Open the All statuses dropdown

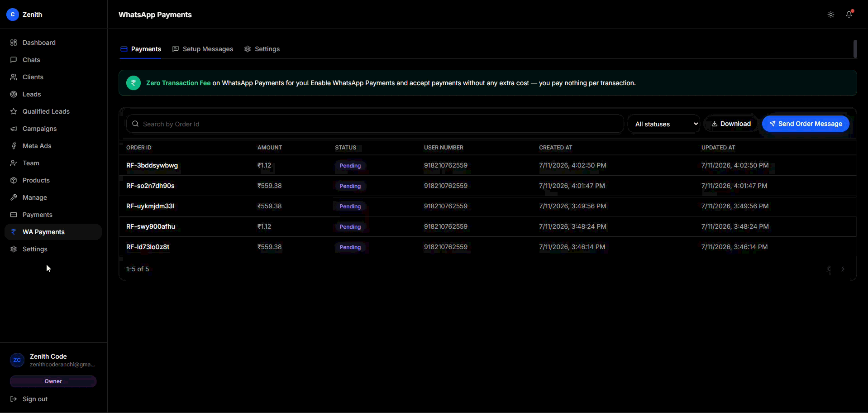click(x=664, y=124)
